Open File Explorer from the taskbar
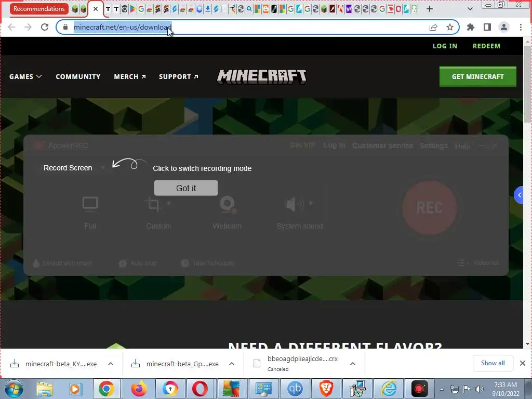Screen dimensions: 532x399 pos(45,389)
